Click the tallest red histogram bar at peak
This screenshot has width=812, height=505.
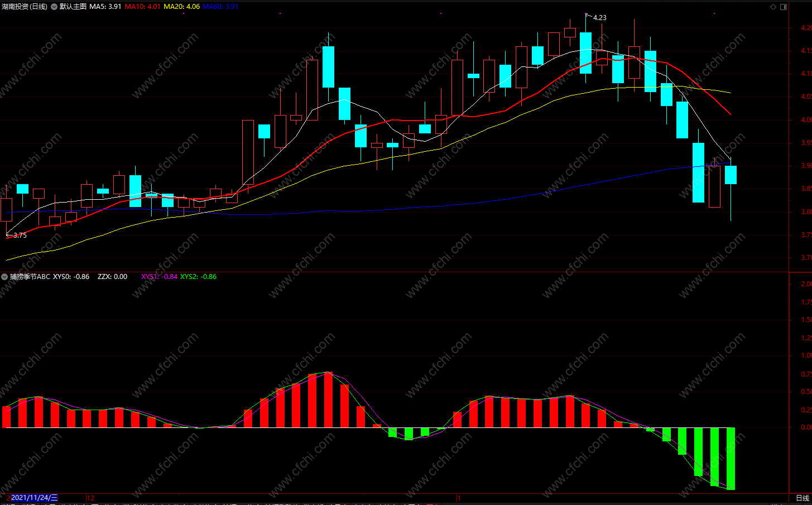328,400
